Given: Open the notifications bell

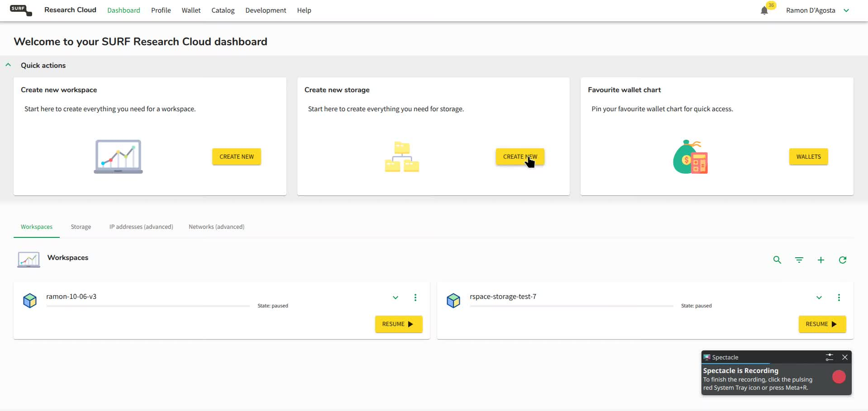Looking at the screenshot, I should coord(764,11).
